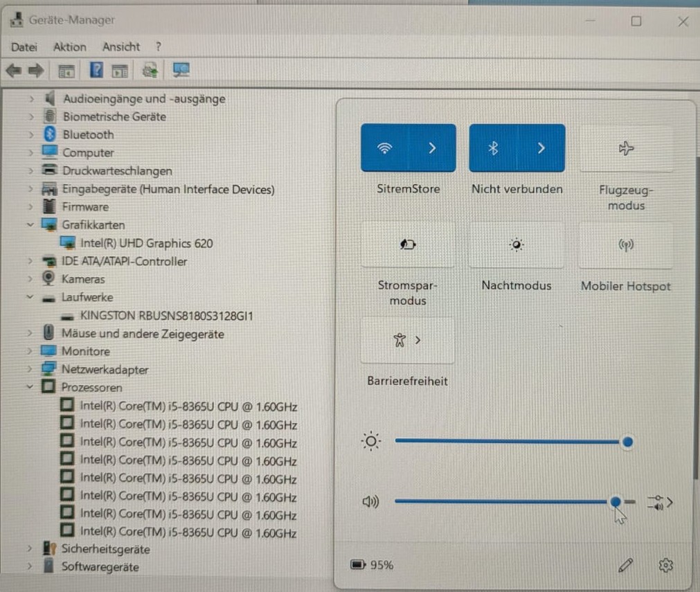This screenshot has width=700, height=592.
Task: Click the scan for hardware changes monitor icon
Action: tap(181, 70)
